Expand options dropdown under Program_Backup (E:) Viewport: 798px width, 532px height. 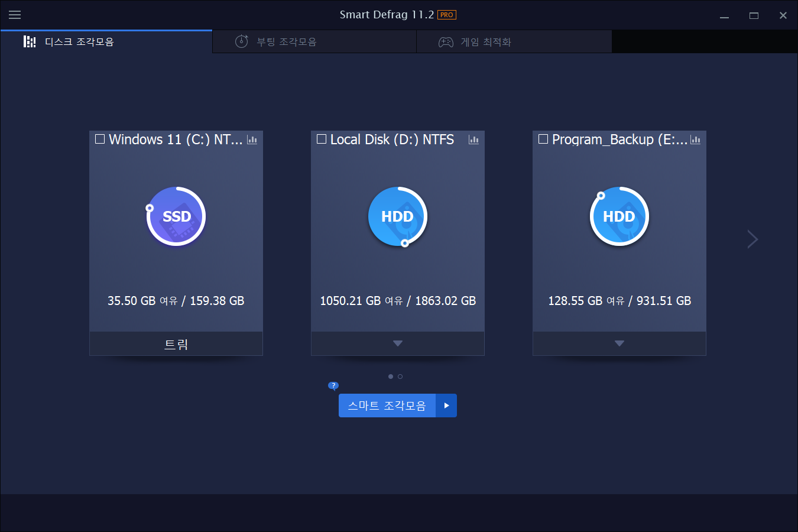click(619, 343)
